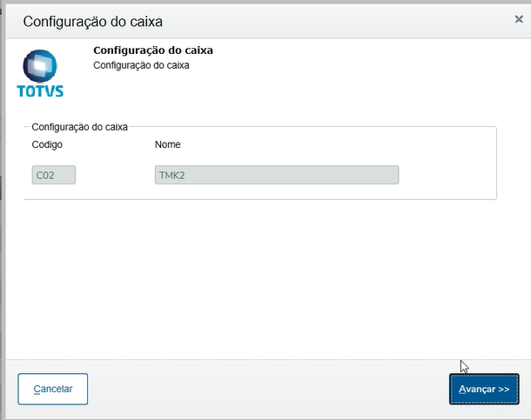The width and height of the screenshot is (531, 420).
Task: Click the bold Configuração do caixa heading
Action: pos(152,50)
